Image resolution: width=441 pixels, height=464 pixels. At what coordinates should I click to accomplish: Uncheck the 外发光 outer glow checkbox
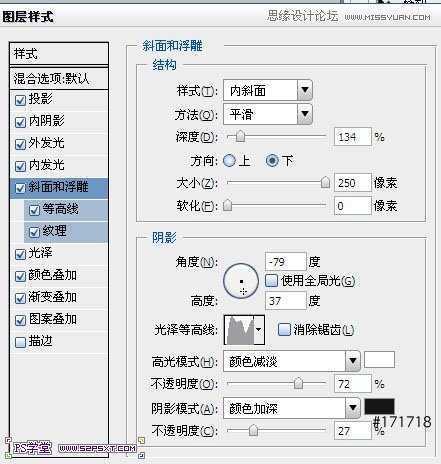click(x=20, y=144)
